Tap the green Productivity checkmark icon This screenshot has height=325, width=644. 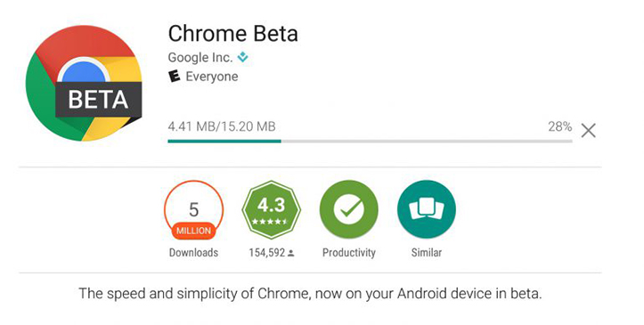coord(348,209)
